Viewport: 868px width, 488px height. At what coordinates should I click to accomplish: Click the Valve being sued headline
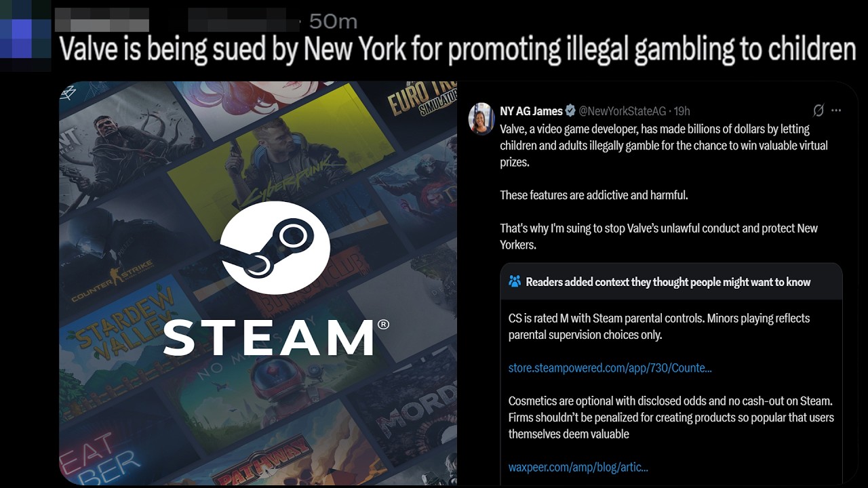457,49
